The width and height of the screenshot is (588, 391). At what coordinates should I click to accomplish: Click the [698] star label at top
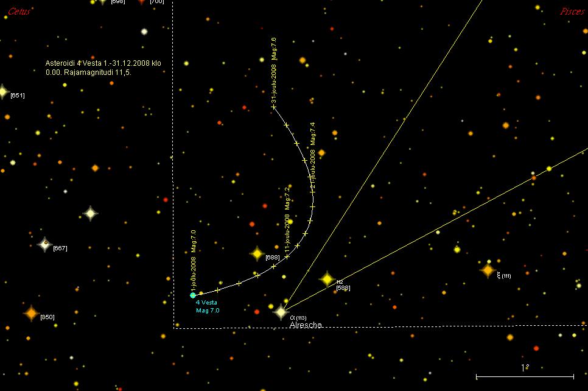(118, 2)
